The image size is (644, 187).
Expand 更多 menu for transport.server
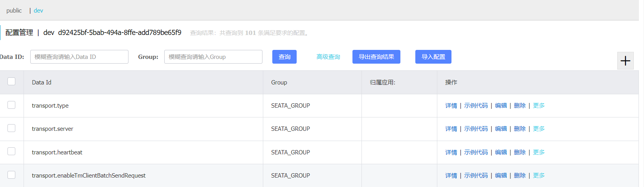click(x=539, y=129)
